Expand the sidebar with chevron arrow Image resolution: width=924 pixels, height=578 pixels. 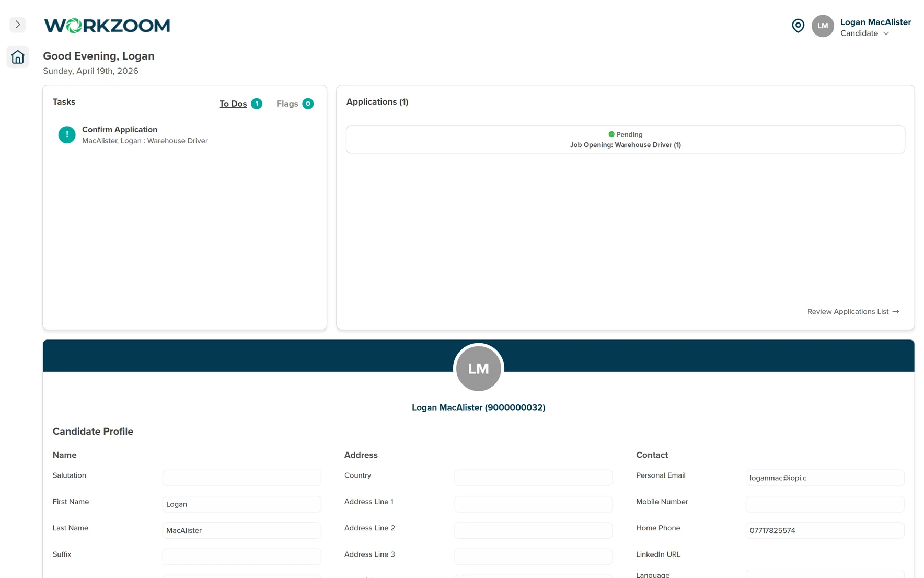coord(18,25)
